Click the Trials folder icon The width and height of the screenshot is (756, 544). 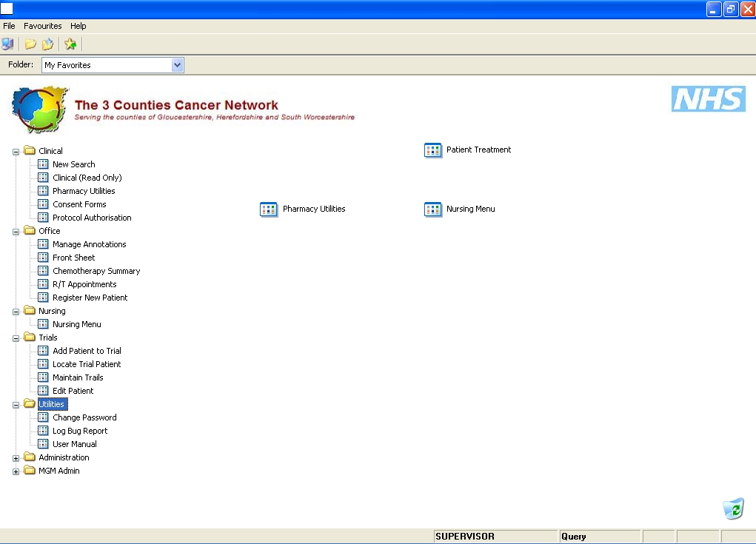pos(30,337)
